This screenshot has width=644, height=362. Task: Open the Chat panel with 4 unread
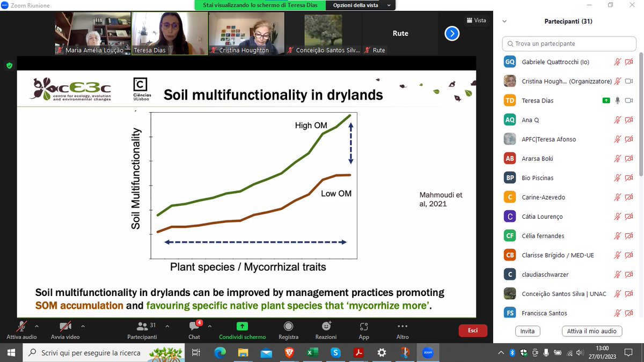coord(194,329)
